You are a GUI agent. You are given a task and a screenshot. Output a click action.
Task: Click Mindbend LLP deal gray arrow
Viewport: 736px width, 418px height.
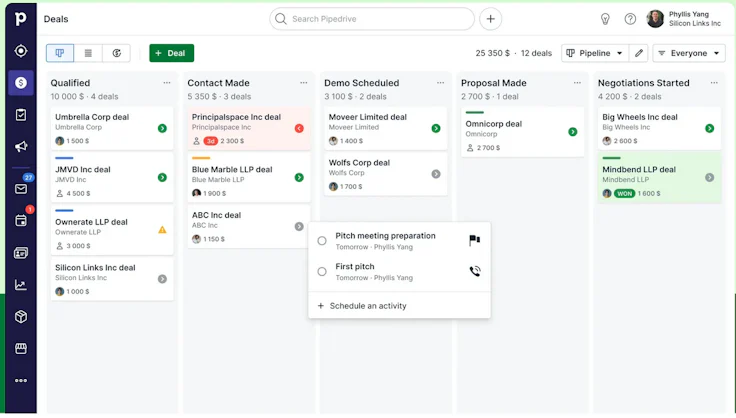click(x=710, y=177)
